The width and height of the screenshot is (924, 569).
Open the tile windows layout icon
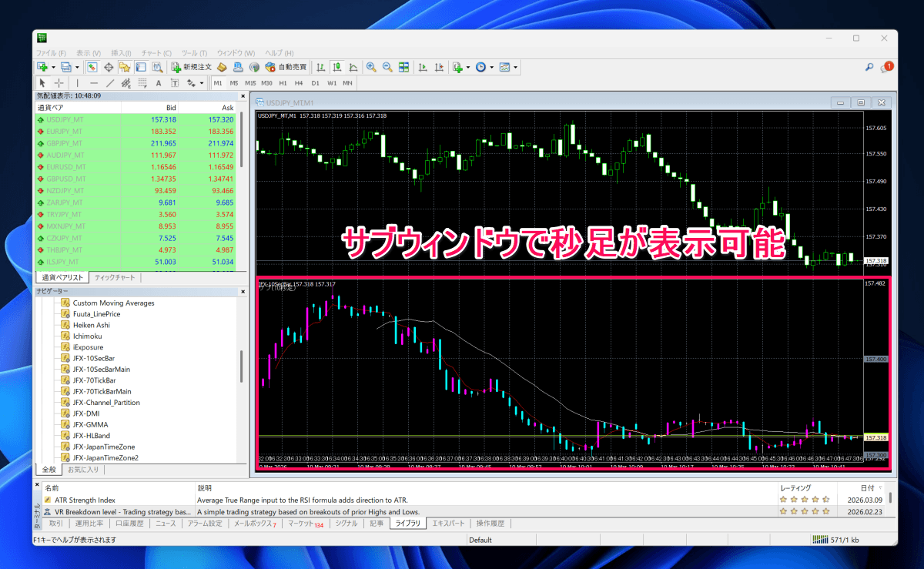tap(403, 68)
